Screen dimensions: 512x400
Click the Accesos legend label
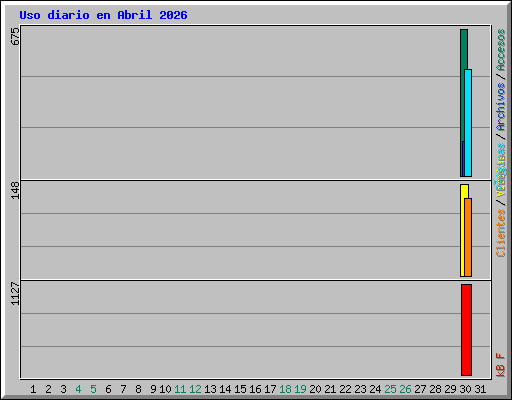[x=501, y=50]
